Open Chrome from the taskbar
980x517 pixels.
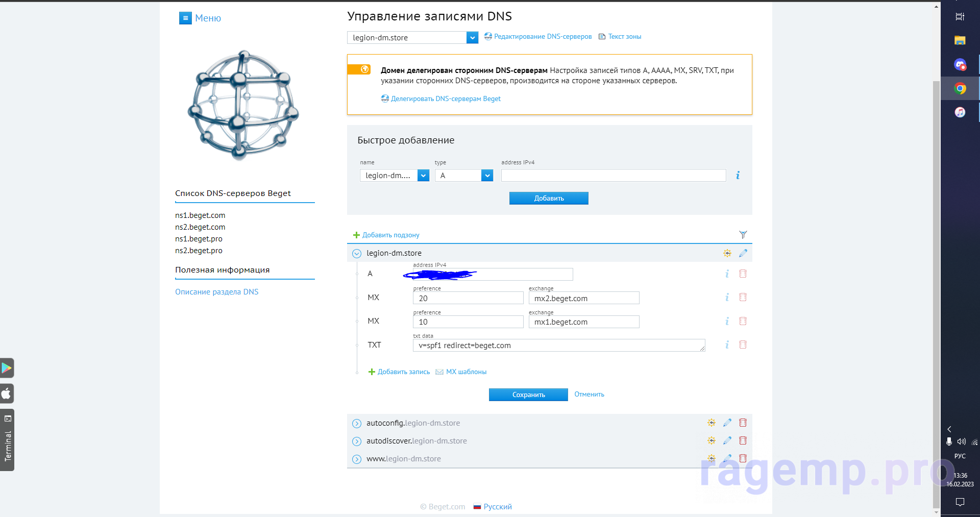pos(960,89)
